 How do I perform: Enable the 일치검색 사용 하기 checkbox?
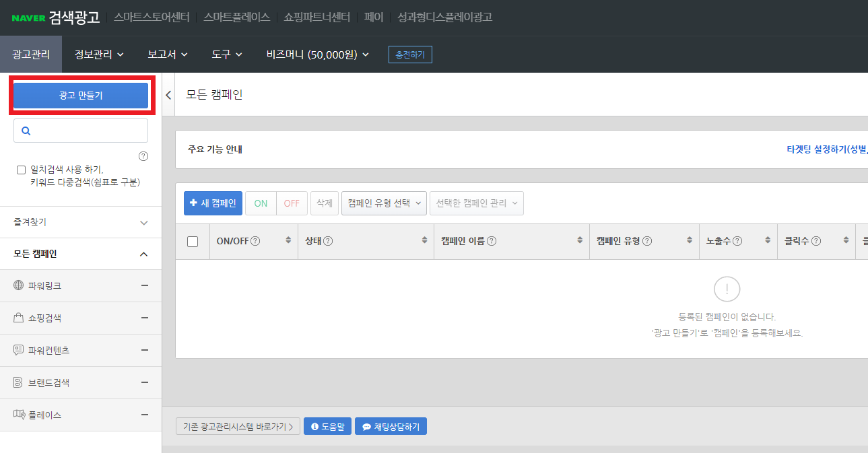[21, 170]
